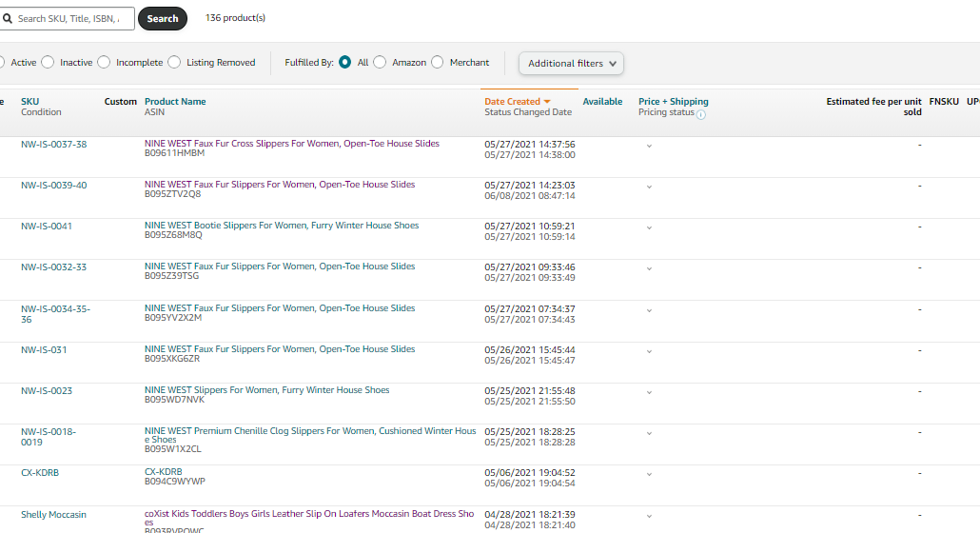Image resolution: width=980 pixels, height=533 pixels.
Task: Sort by Product Name column header
Action: pyautogui.click(x=175, y=101)
